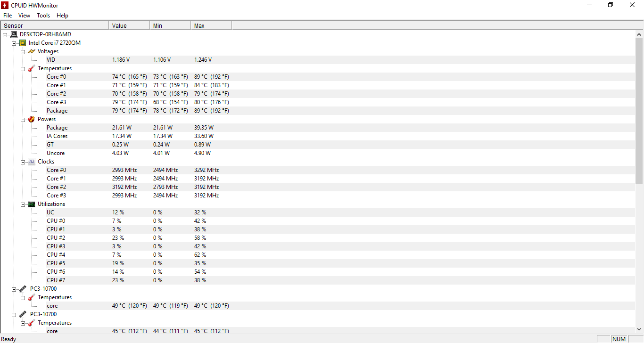Click the Utilizations graph icon

tap(32, 204)
